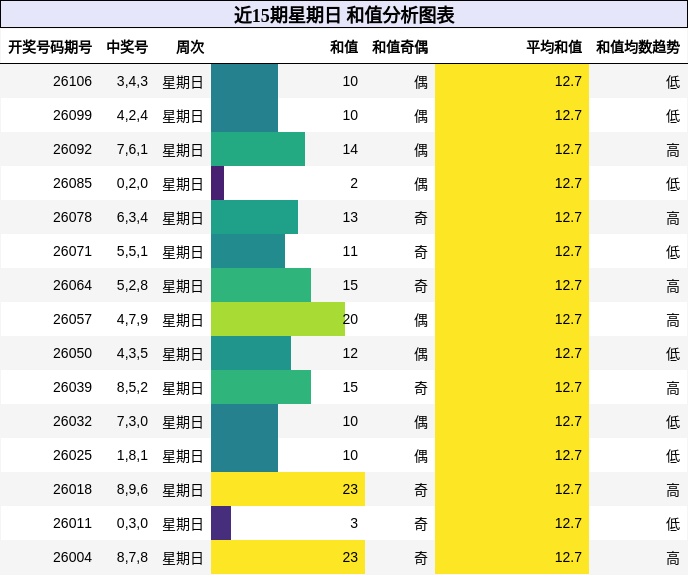This screenshot has height=575, width=688.
Task: Select the 周次 column header
Action: tap(190, 47)
